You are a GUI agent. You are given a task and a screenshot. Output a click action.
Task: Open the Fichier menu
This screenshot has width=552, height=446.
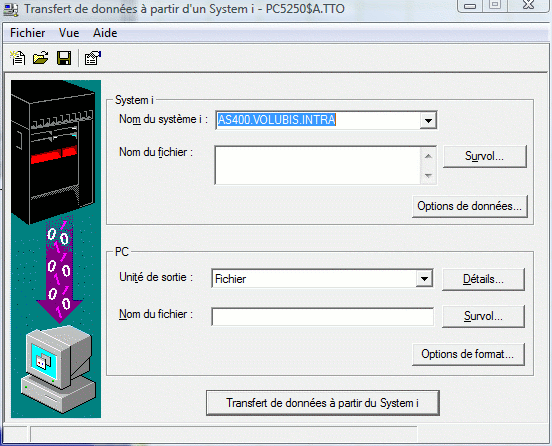(27, 33)
